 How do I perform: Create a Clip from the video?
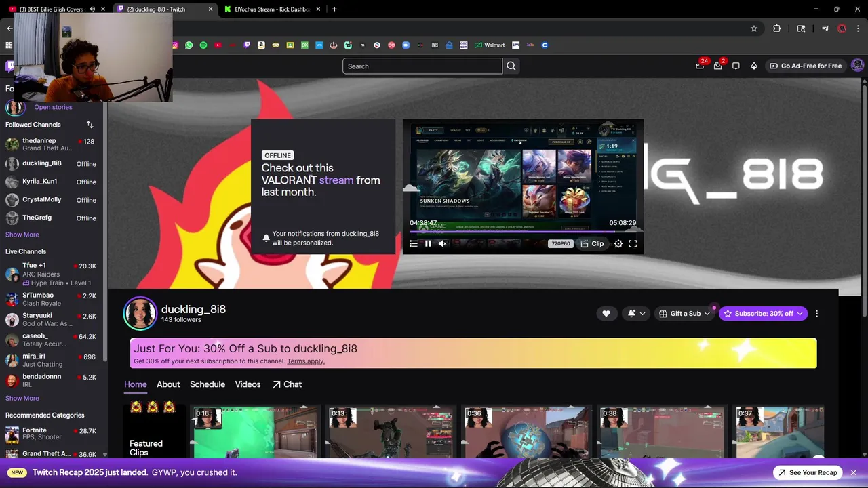click(592, 244)
